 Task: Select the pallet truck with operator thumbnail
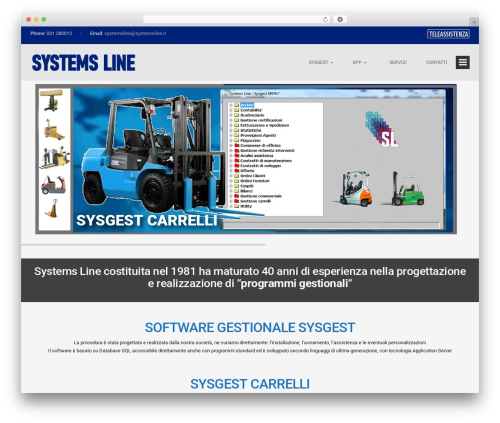[55, 157]
